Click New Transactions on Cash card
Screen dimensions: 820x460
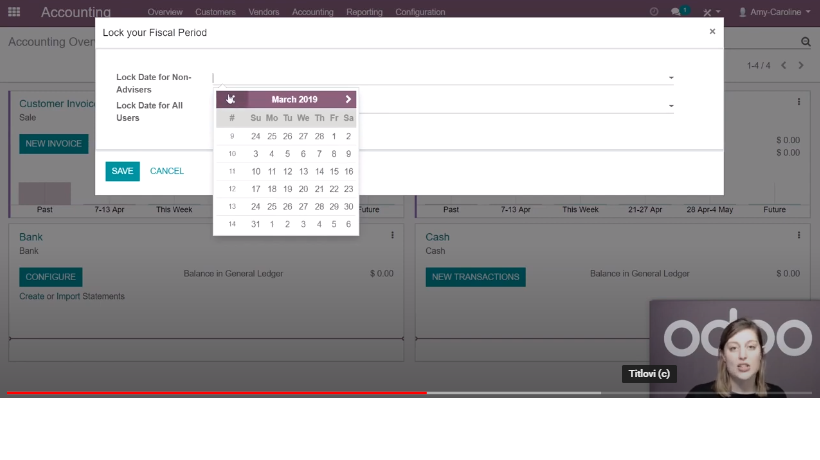pos(475,277)
